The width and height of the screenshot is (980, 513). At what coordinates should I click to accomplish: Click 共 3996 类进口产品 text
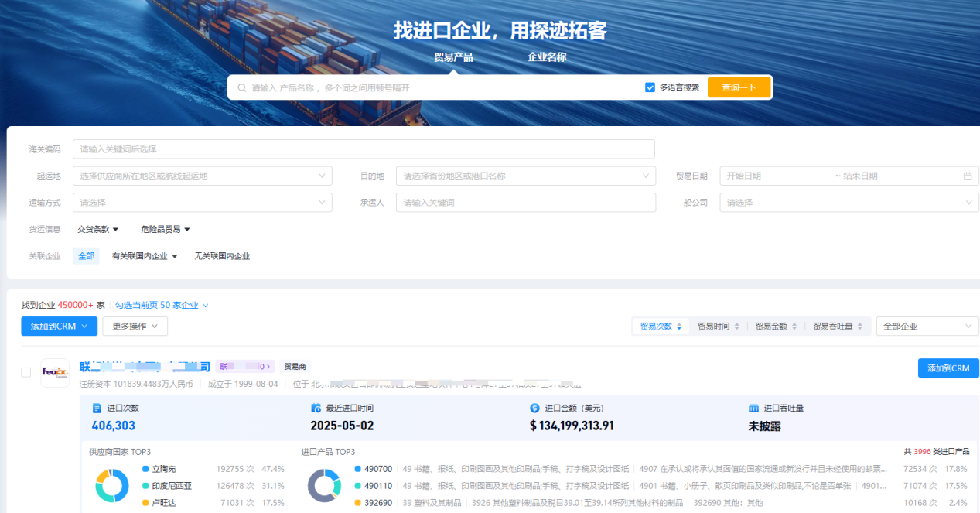[x=937, y=452]
